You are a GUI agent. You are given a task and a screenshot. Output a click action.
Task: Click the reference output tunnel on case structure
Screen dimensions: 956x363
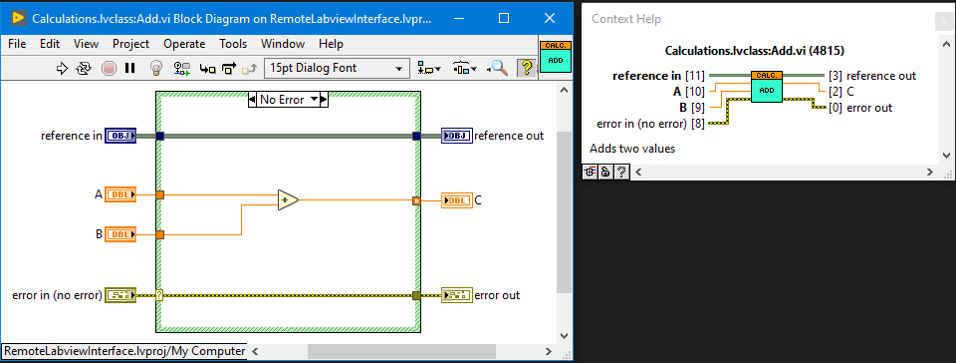click(416, 136)
